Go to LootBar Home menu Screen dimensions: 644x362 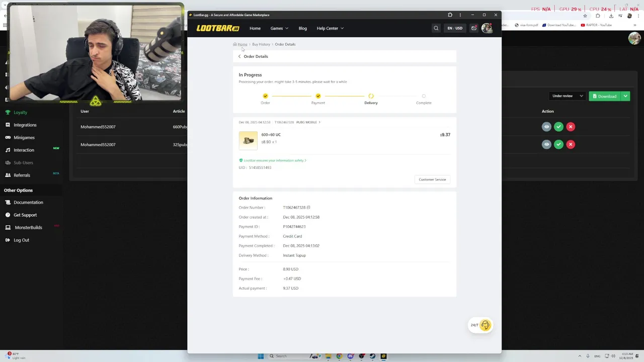tap(255, 28)
